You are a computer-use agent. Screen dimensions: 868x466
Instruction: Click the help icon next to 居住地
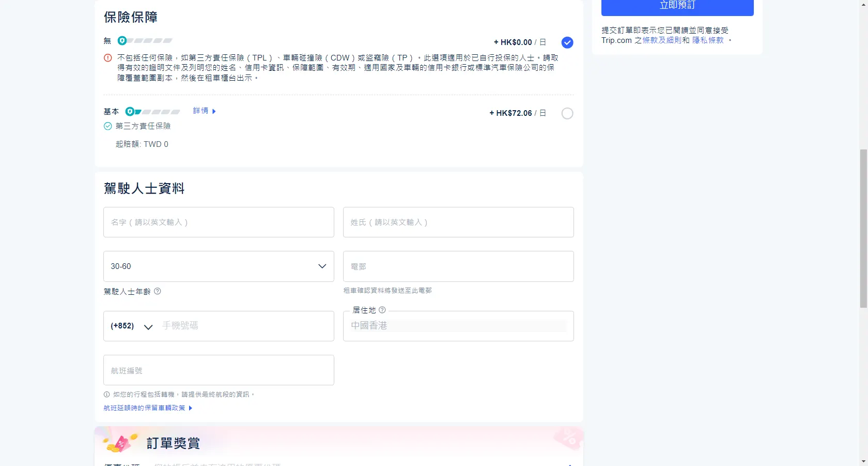click(382, 310)
